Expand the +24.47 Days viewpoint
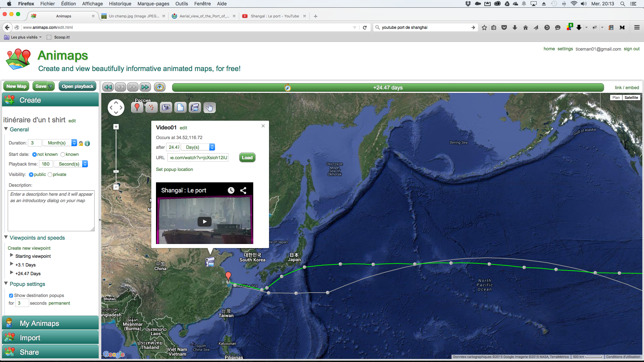The width and height of the screenshot is (644, 362). tap(12, 273)
